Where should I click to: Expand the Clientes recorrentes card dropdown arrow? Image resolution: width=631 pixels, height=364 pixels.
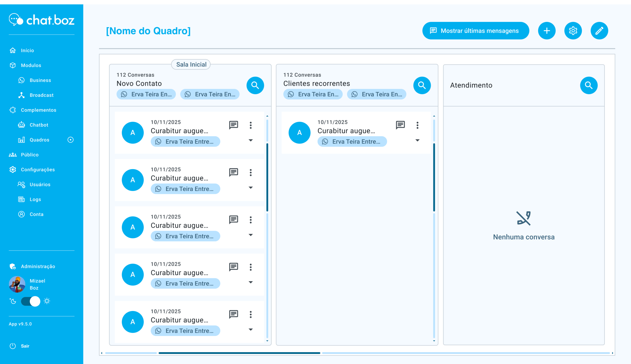417,140
